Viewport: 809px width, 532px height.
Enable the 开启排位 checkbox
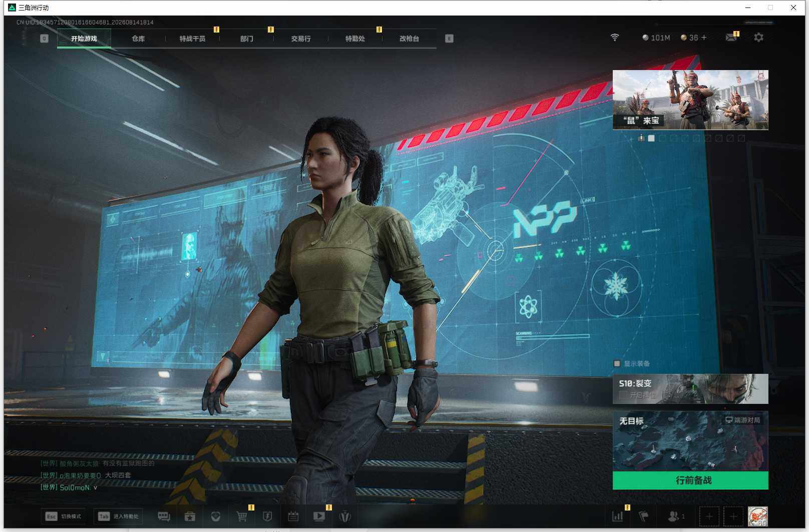point(623,395)
